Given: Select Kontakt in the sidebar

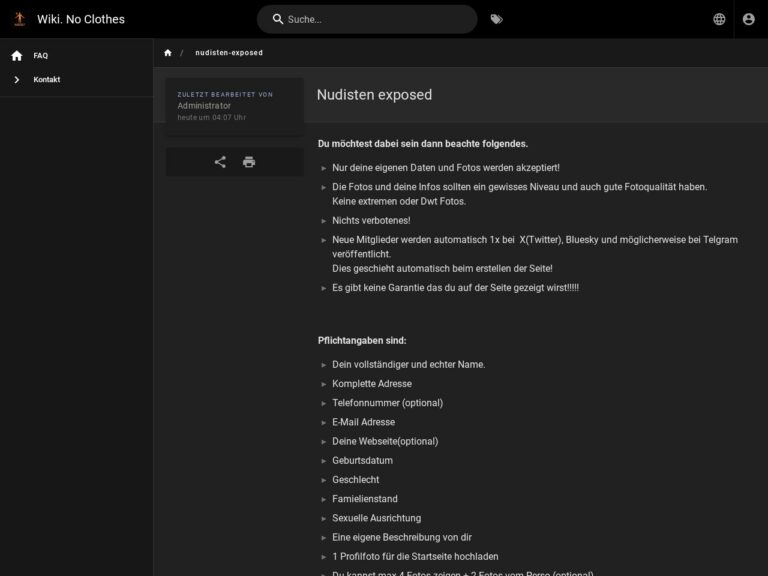Looking at the screenshot, I should click(x=47, y=80).
